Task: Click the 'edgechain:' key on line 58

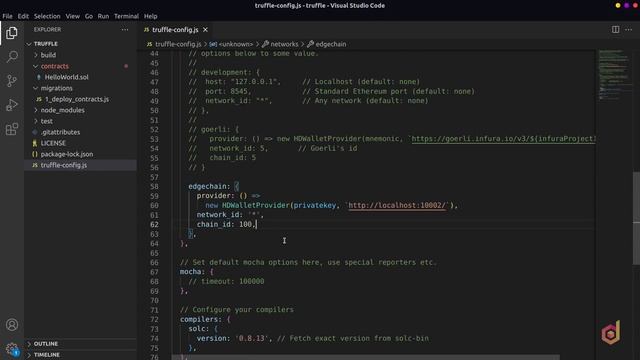Action: click(209, 187)
